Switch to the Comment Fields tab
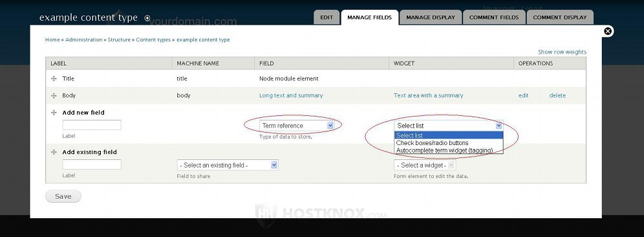This screenshot has height=237, width=644. (494, 17)
